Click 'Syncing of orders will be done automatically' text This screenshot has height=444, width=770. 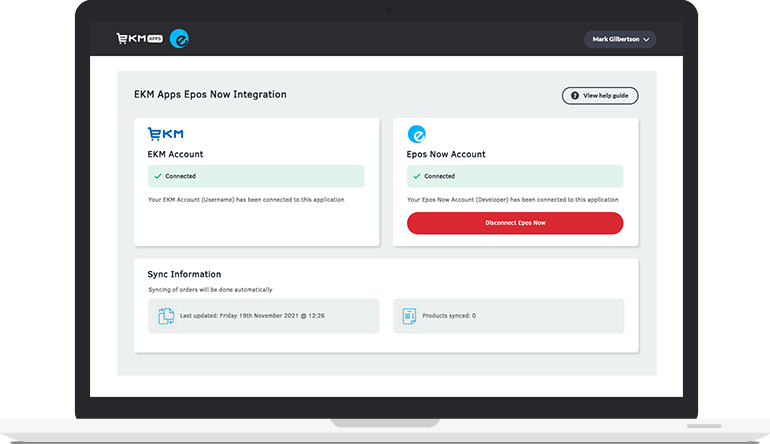point(210,290)
